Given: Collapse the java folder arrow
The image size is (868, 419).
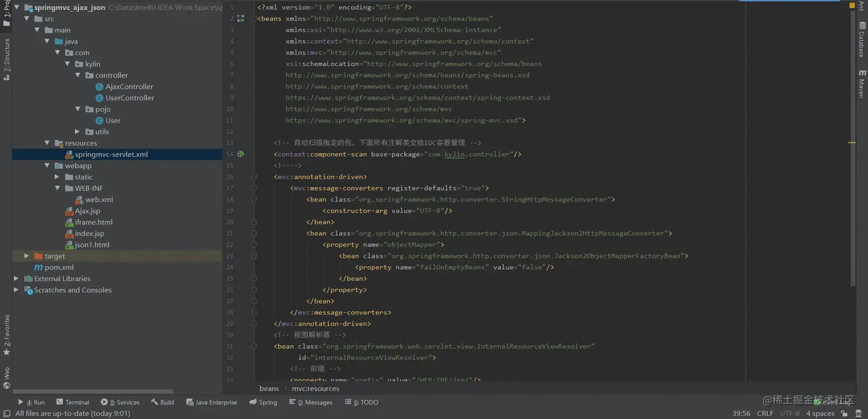Looking at the screenshot, I should point(48,41).
